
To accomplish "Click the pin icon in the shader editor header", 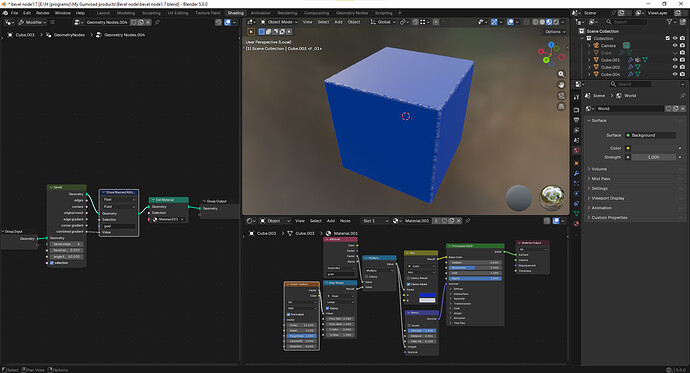I will pyautogui.click(x=467, y=221).
